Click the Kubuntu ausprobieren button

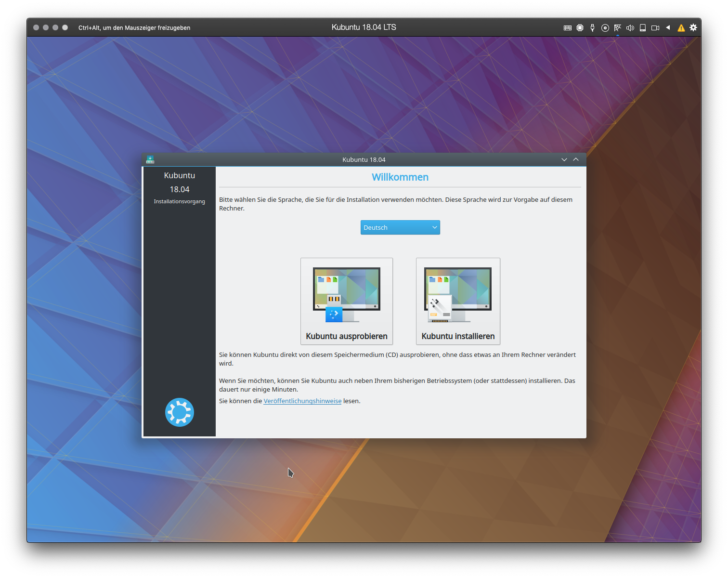(347, 301)
